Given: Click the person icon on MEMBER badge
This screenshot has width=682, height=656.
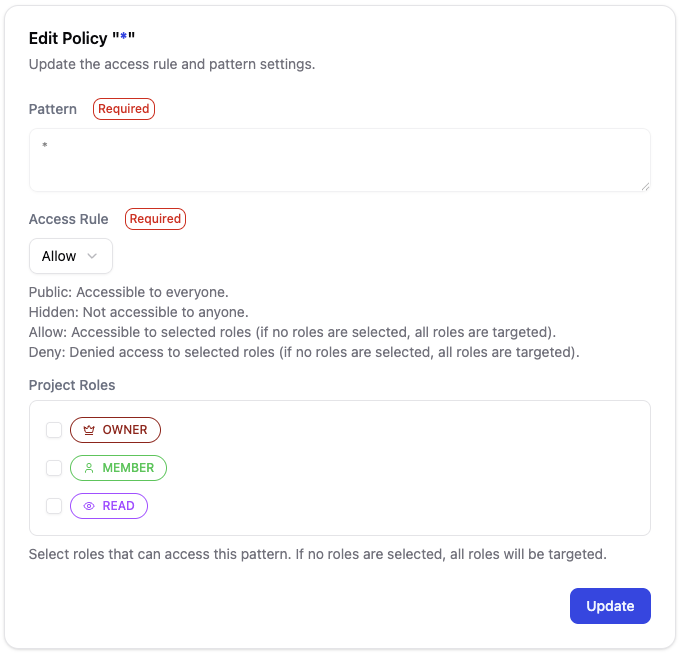Looking at the screenshot, I should (x=89, y=468).
